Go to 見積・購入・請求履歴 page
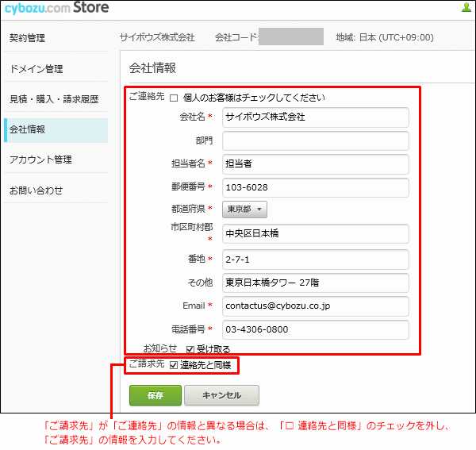Screen dimensions: 476x450 point(54,100)
